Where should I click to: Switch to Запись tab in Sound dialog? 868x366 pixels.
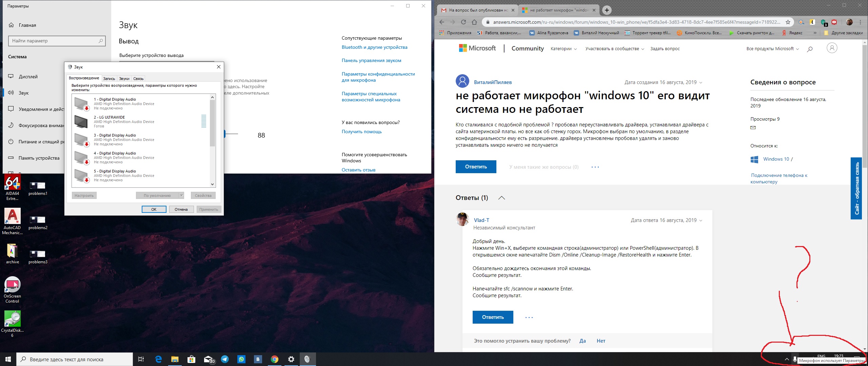[108, 77]
